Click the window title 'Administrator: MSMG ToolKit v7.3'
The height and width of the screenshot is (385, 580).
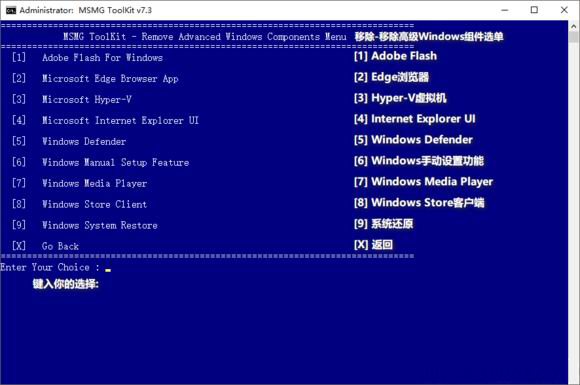pos(85,10)
